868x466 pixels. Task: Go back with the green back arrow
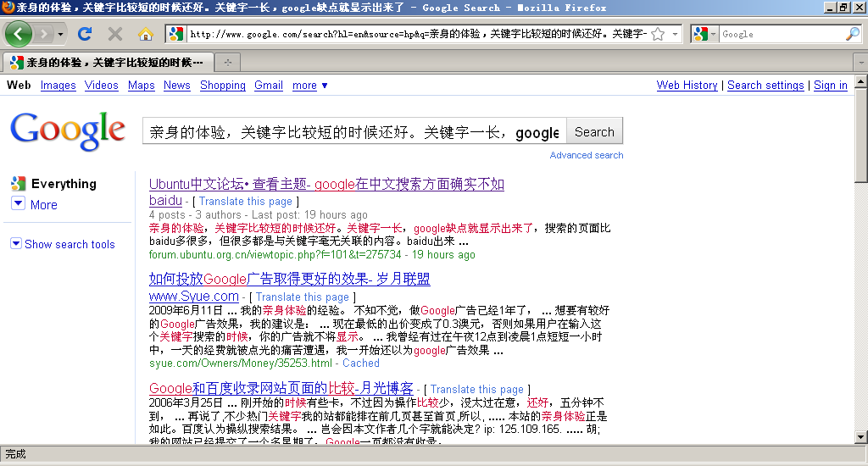pos(19,34)
